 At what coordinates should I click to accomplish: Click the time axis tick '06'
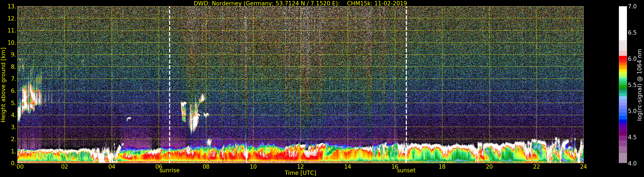click(159, 166)
